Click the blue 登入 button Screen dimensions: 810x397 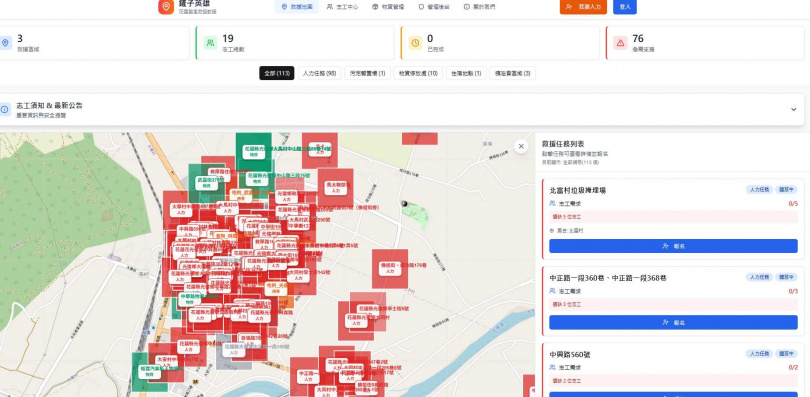(x=625, y=7)
